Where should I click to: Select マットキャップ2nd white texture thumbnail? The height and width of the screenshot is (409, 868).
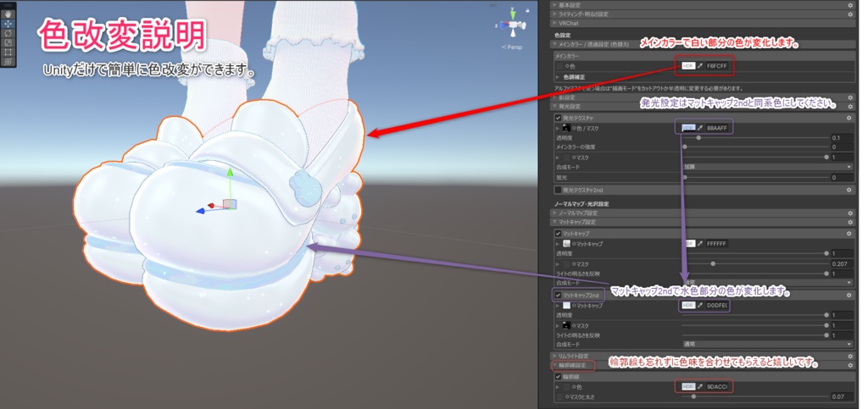coord(566,305)
